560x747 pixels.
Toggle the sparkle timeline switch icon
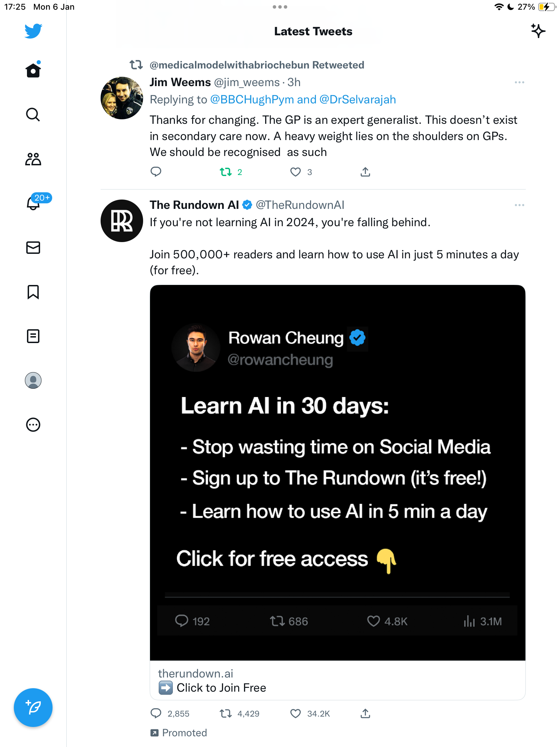[x=538, y=31]
